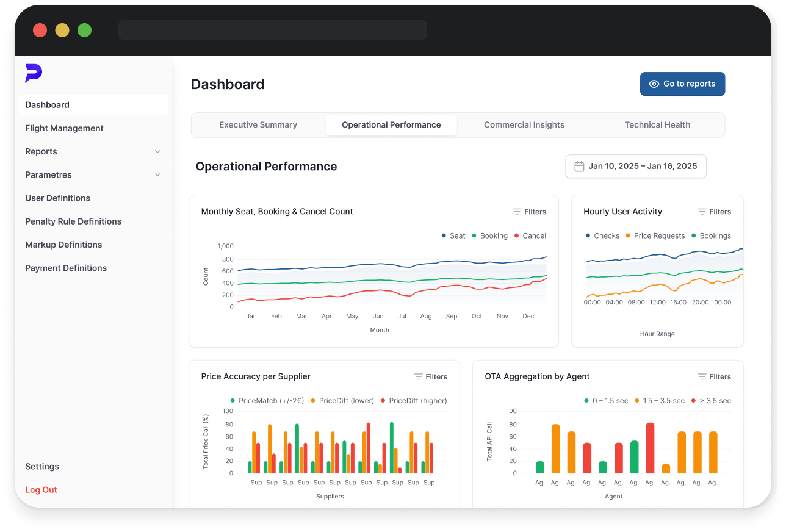Open Filters icon on Hourly User Activity
This screenshot has height=532, width=786.
click(x=702, y=212)
